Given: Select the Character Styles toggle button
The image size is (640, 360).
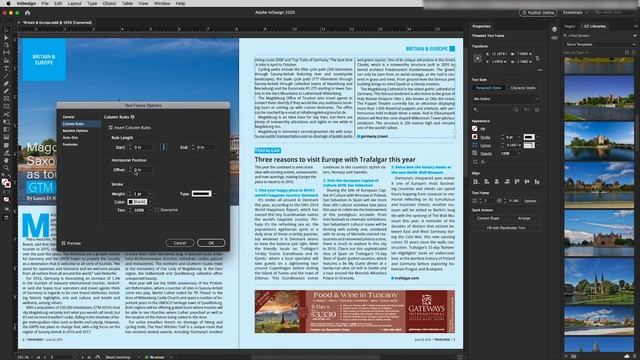Looking at the screenshot, I should click(523, 88).
